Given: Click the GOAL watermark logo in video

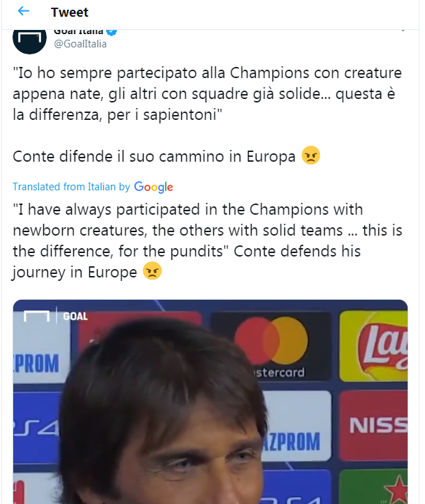Looking at the screenshot, I should [x=56, y=316].
